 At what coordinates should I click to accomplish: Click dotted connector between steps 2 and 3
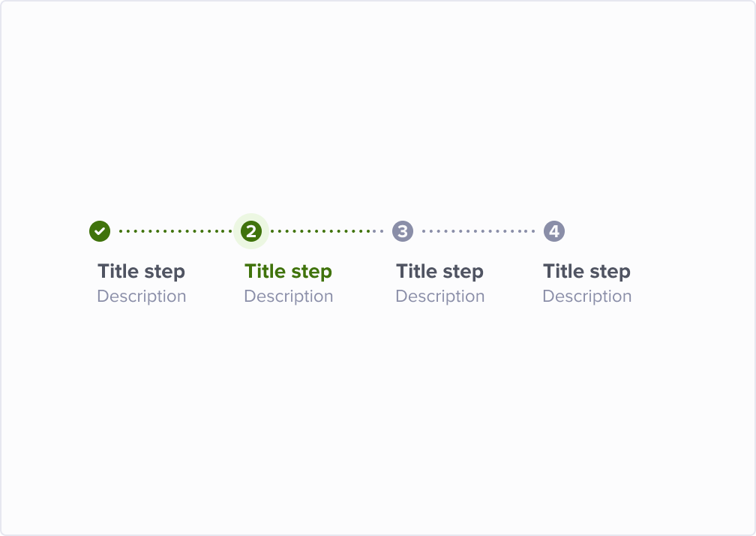click(x=327, y=231)
